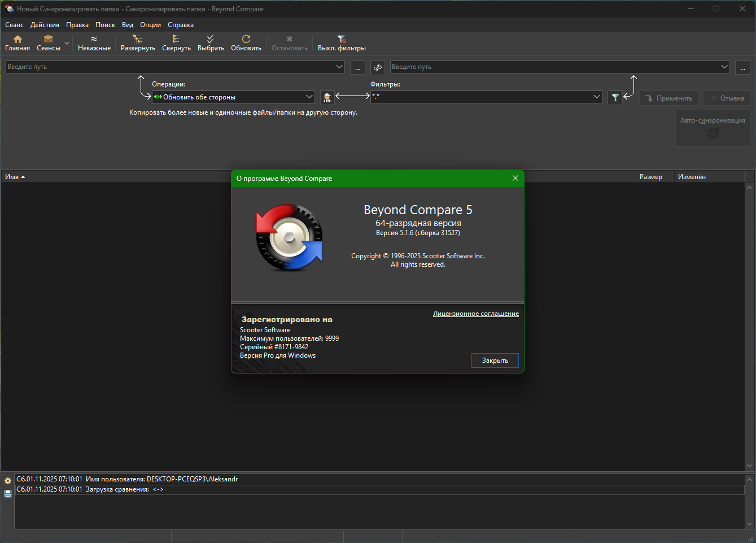Click the swap sides icon between paths
756x543 pixels.
378,67
